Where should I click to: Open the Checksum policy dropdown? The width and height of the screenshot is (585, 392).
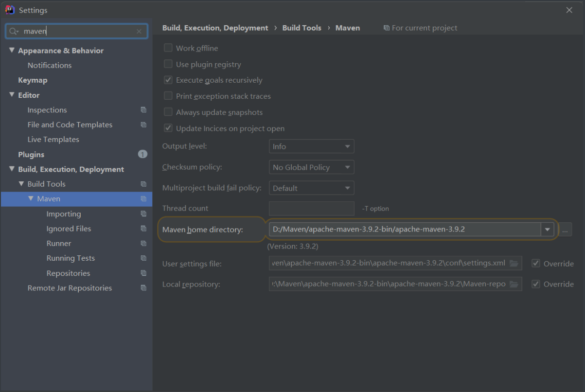311,167
